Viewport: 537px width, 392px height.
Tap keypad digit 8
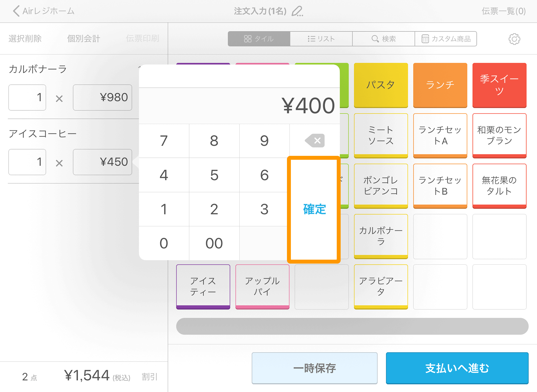pos(214,141)
